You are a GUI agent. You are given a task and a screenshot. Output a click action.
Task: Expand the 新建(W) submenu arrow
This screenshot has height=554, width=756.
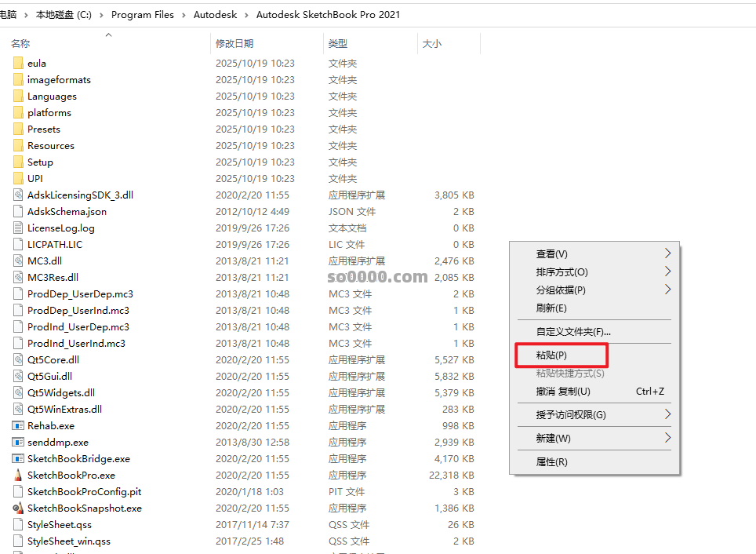click(x=667, y=438)
